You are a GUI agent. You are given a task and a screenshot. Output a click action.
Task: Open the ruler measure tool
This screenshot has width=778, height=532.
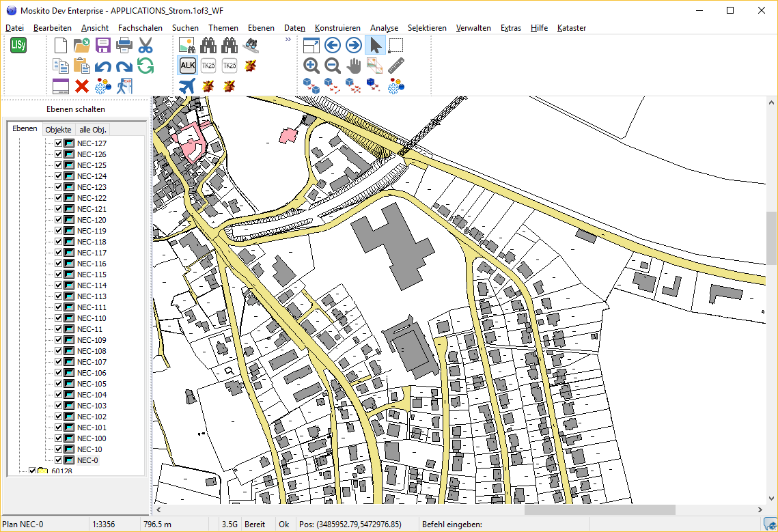[x=396, y=66]
